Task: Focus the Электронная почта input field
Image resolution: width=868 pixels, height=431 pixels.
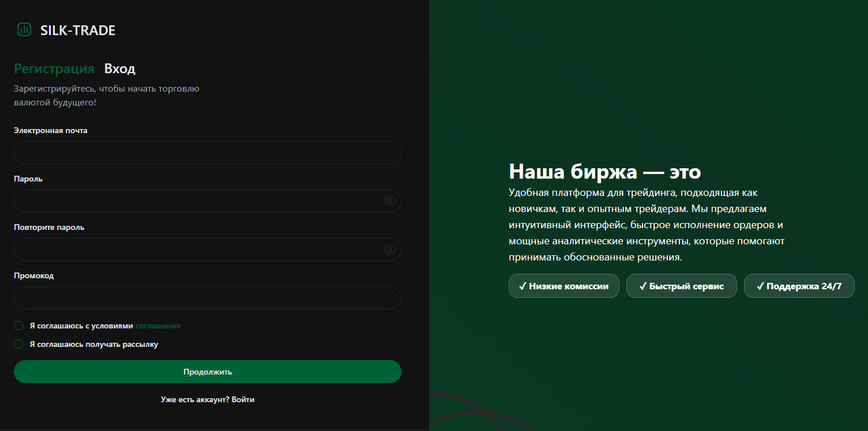Action: click(208, 153)
